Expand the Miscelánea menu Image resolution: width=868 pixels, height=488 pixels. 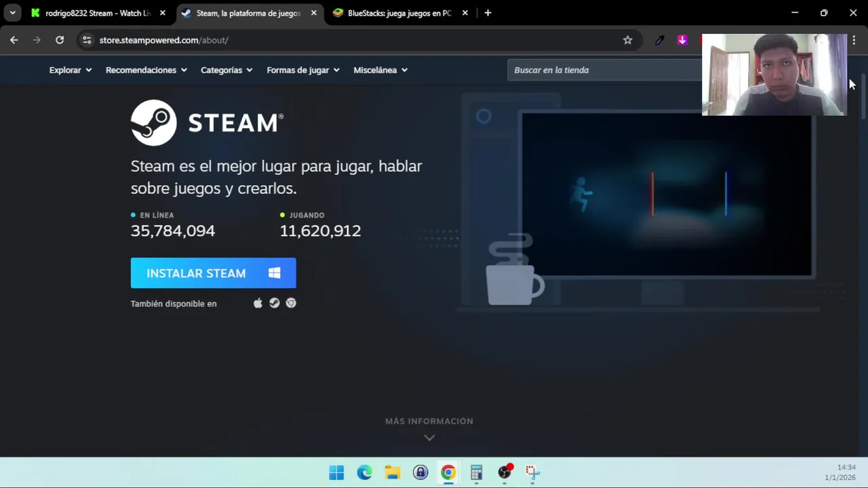pyautogui.click(x=380, y=70)
